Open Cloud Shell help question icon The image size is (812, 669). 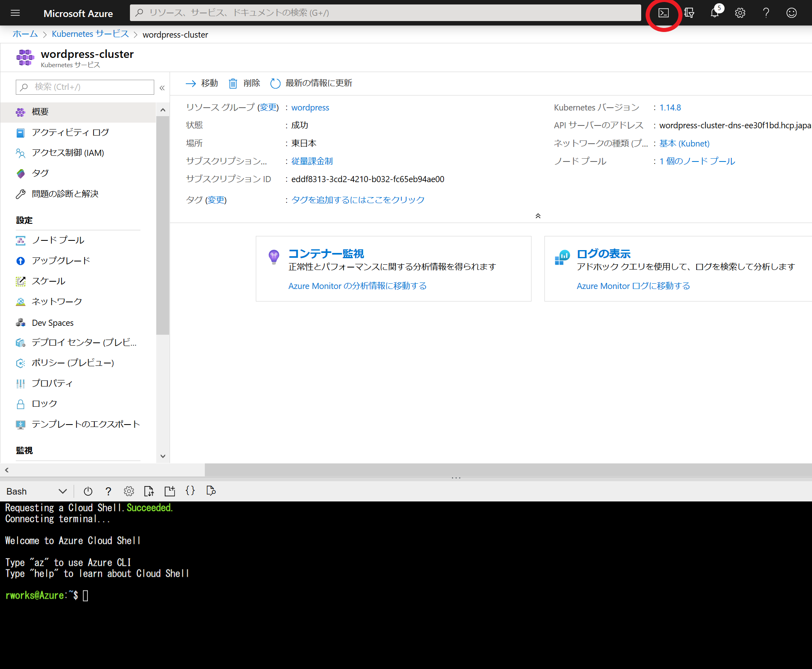(x=108, y=491)
